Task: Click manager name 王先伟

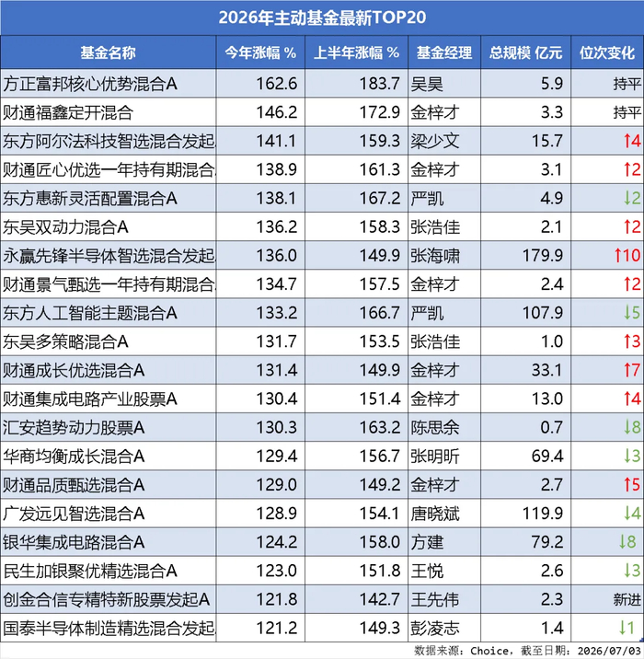Action: tap(435, 600)
